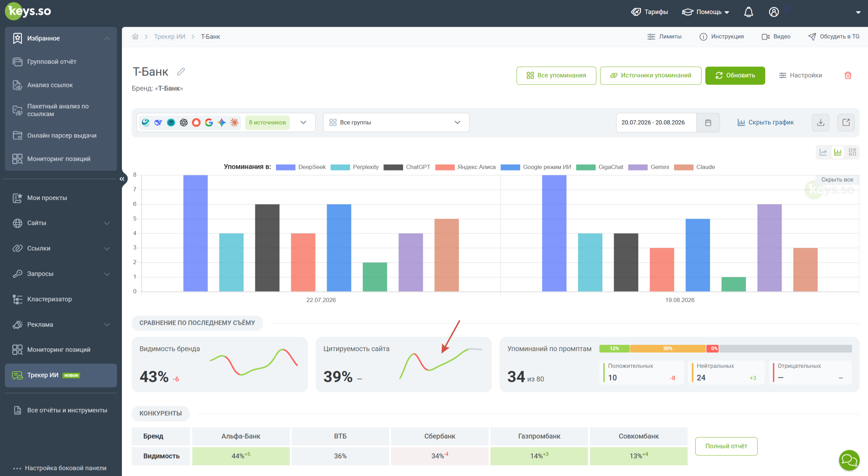Hide all chart series with Скрыть все
Image resolution: width=868 pixels, height=476 pixels.
point(837,180)
